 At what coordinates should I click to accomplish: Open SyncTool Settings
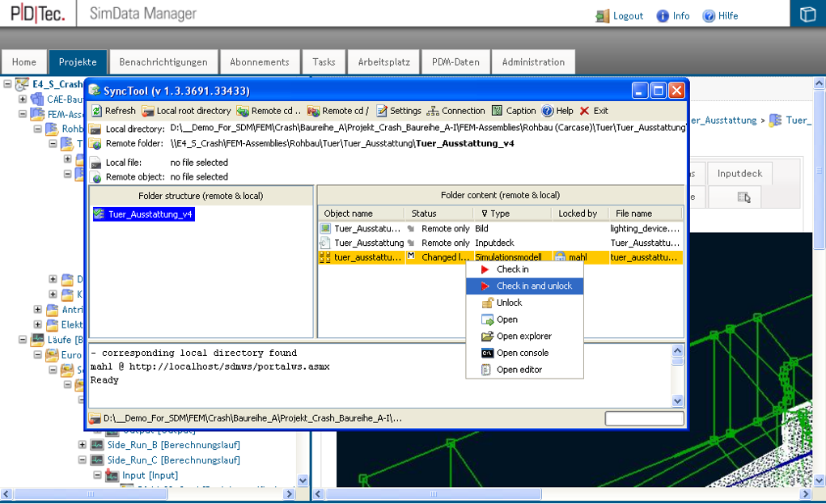tap(399, 111)
